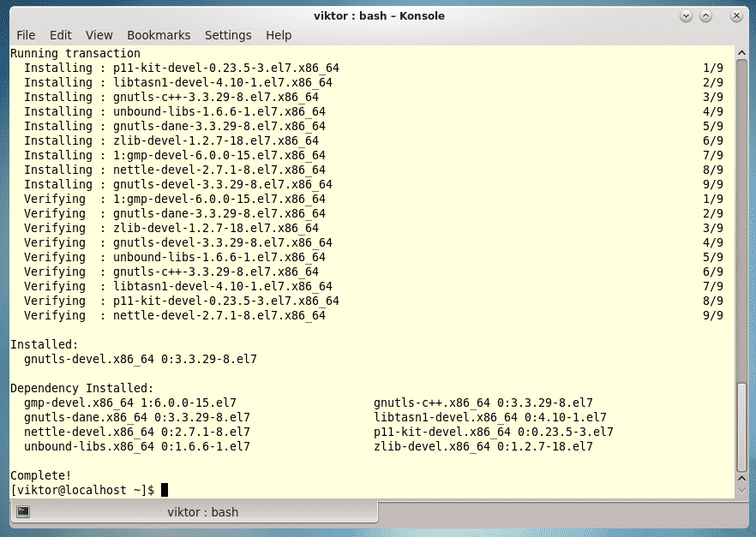Click the 'Dependency Installed:' heading
The image size is (756, 537).
coord(82,388)
